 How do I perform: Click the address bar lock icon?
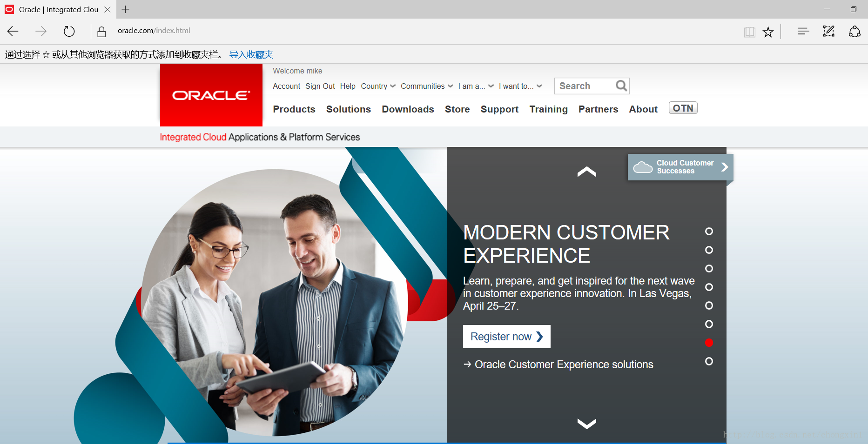[x=101, y=31]
